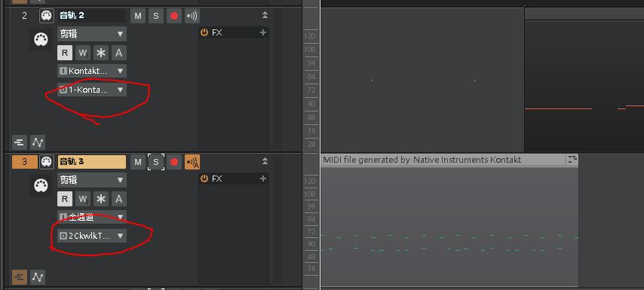The height and width of the screenshot is (290, 644).
Task: Click the MIDI track type icon beside 音轨 3
Action: coord(47,162)
